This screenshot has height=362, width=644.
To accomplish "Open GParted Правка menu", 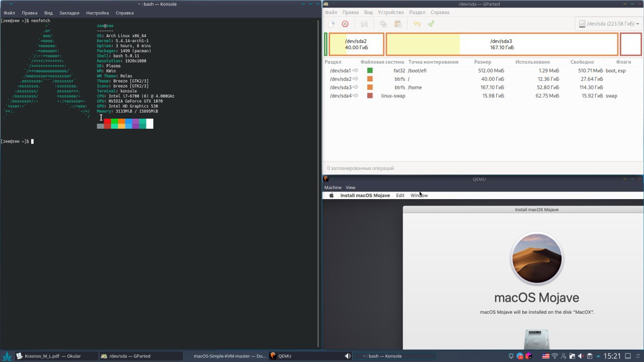I will click(350, 12).
